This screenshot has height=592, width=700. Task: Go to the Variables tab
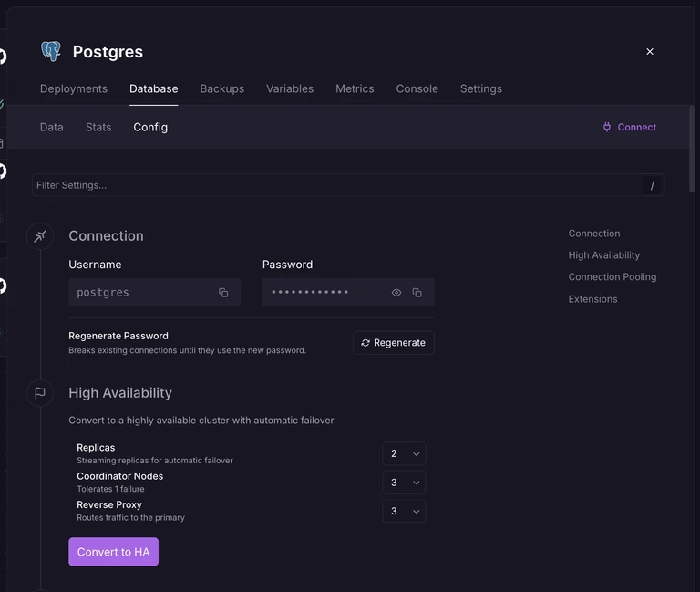290,88
